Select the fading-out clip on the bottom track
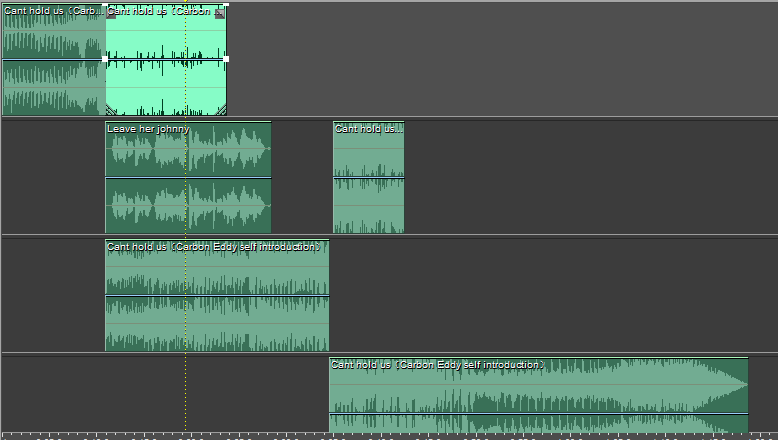778x440 pixels. click(538, 395)
